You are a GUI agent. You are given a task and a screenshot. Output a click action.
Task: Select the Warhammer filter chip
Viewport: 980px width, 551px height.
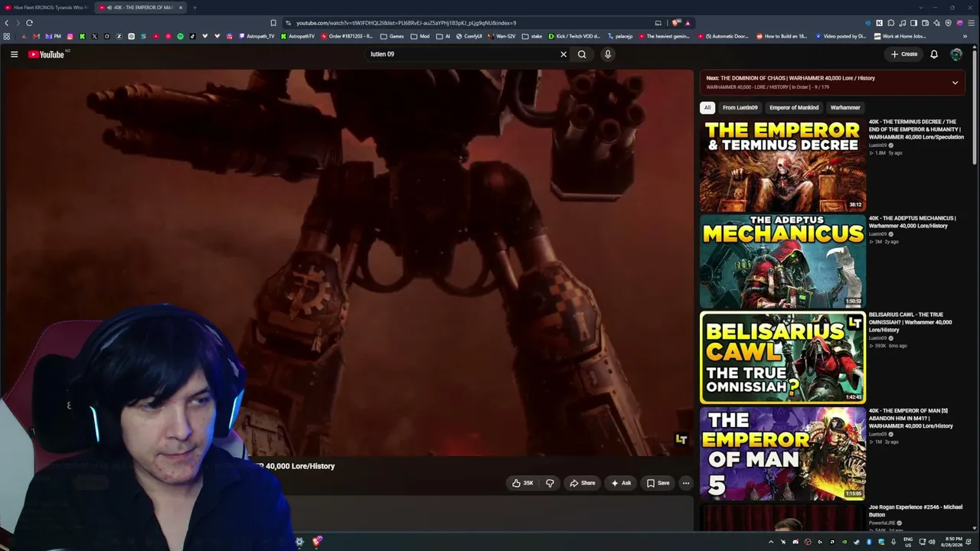(x=845, y=108)
